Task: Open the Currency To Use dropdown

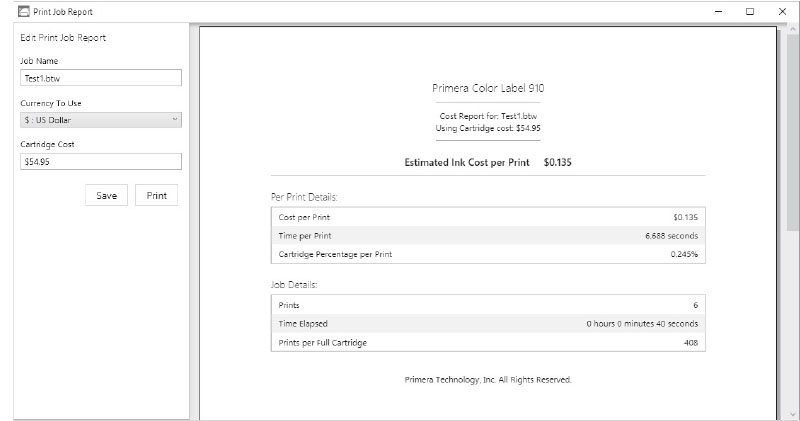Action: point(101,120)
